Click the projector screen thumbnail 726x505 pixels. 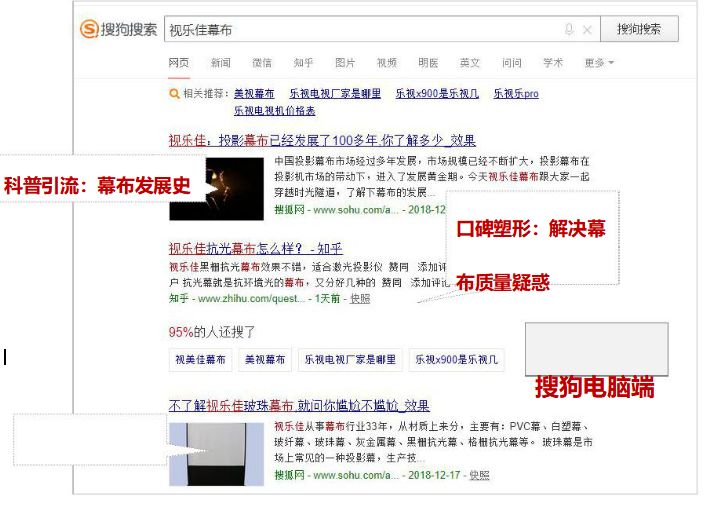[216, 454]
